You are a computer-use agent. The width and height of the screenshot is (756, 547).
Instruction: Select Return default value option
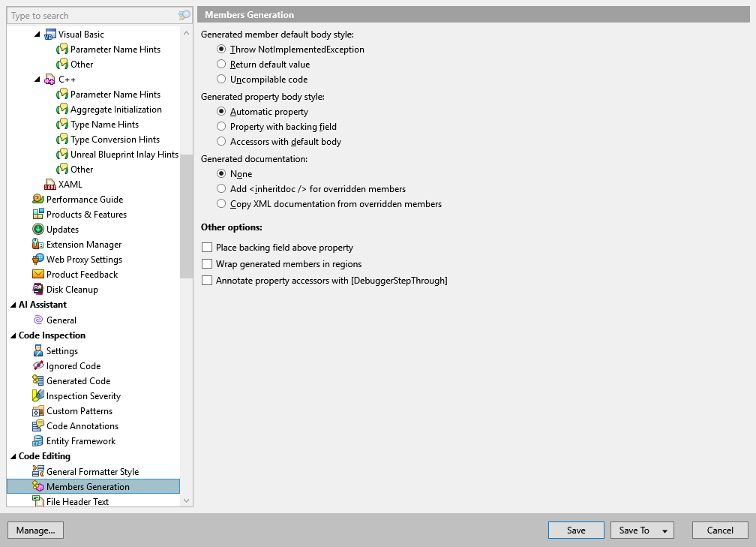tap(221, 65)
